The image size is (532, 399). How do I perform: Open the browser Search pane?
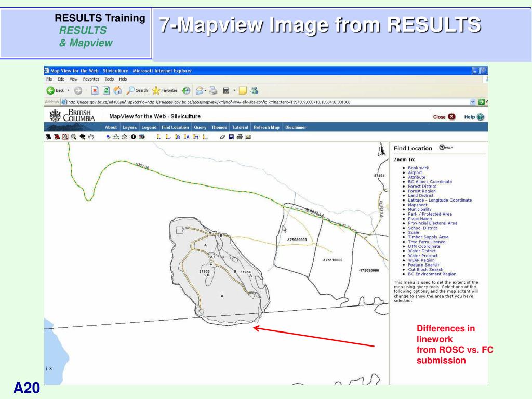pos(137,90)
